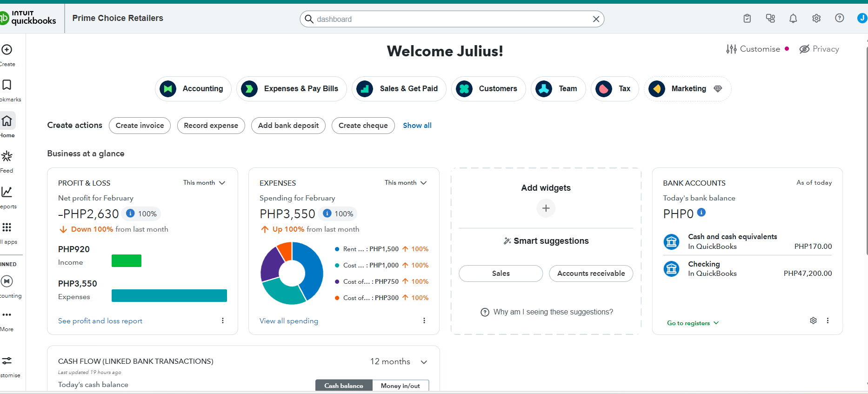This screenshot has width=868, height=394.
Task: Open the Bookmarks sidebar icon
Action: 7,85
